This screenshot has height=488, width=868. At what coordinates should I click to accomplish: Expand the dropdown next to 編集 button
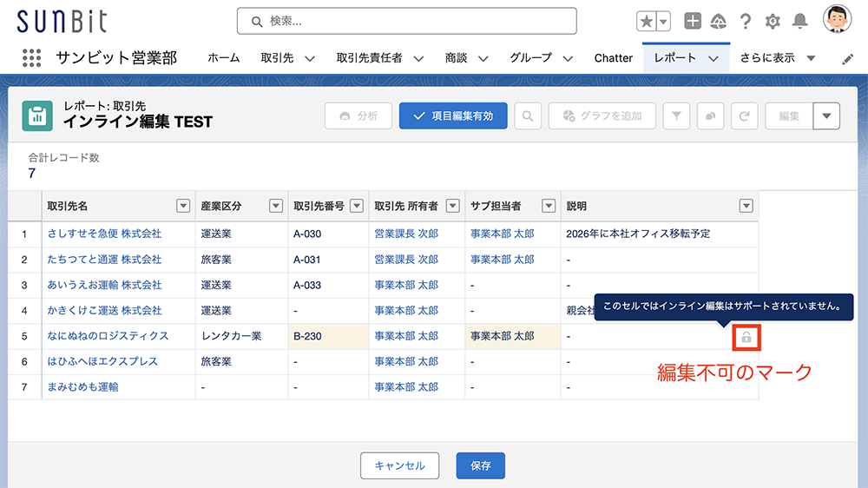pyautogui.click(x=826, y=115)
